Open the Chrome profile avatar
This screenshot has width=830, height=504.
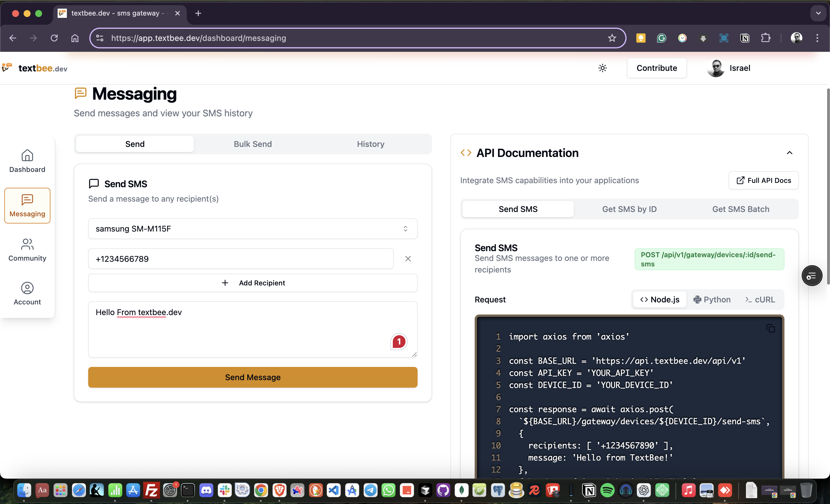point(797,38)
